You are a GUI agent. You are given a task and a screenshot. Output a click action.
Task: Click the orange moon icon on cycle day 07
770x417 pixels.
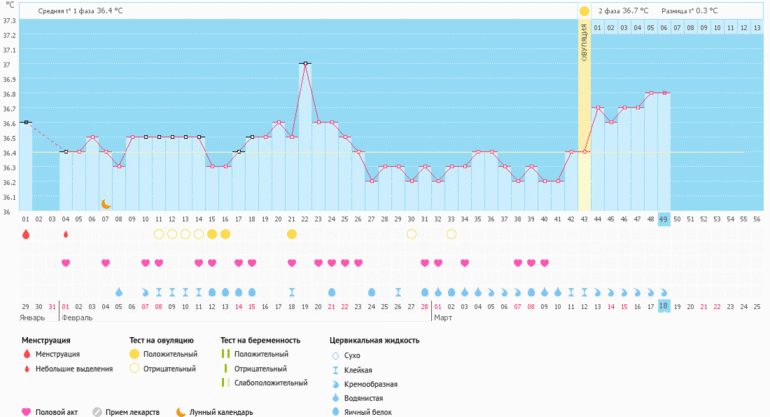[x=105, y=204]
